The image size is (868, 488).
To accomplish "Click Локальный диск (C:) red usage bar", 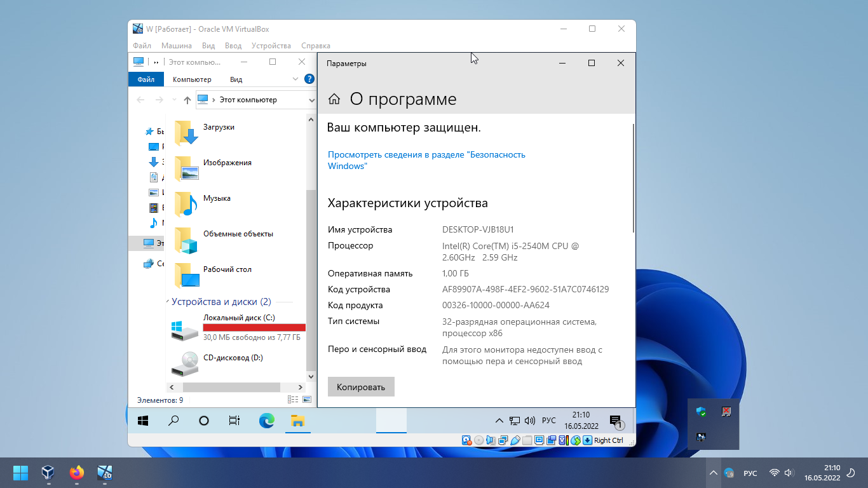I will pos(254,328).
